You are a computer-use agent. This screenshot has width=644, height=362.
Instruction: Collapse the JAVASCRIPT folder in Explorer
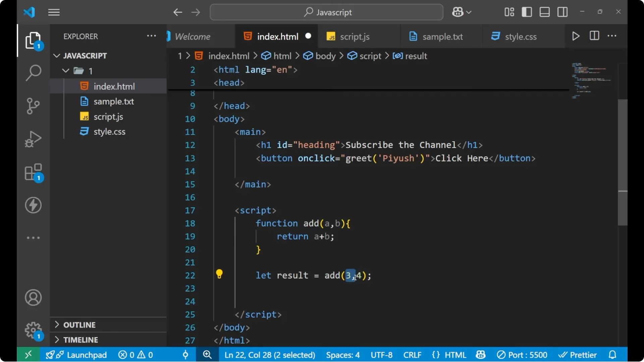click(x=56, y=56)
